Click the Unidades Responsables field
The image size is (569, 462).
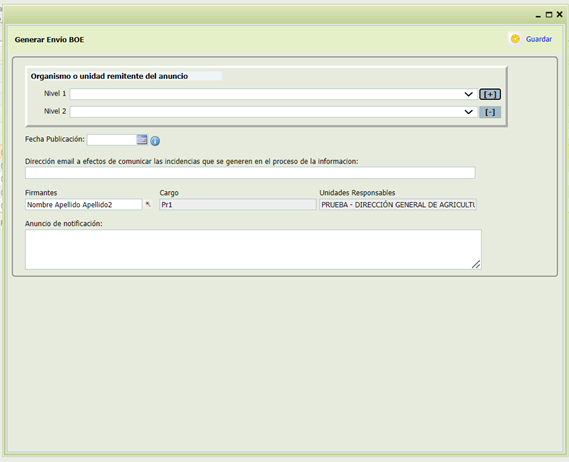[x=398, y=204]
